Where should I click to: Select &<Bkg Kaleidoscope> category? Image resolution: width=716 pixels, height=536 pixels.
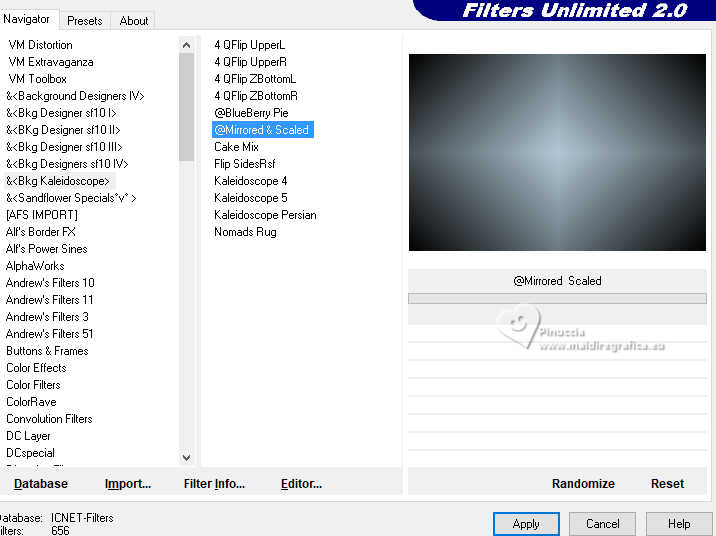tap(58, 181)
